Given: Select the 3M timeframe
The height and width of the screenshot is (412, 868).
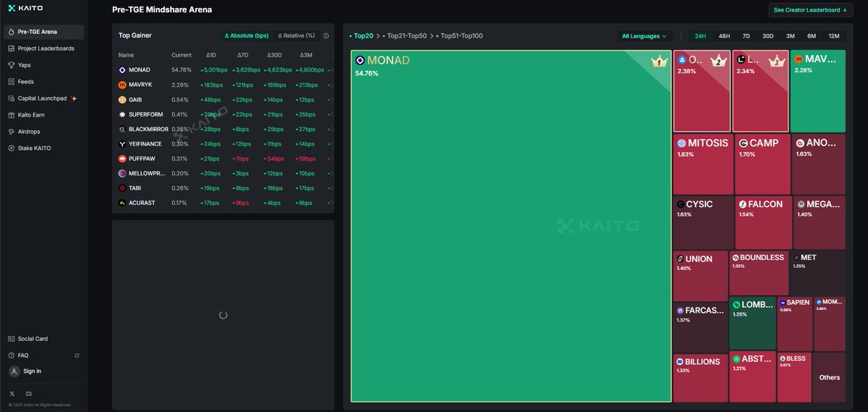Looking at the screenshot, I should [791, 36].
